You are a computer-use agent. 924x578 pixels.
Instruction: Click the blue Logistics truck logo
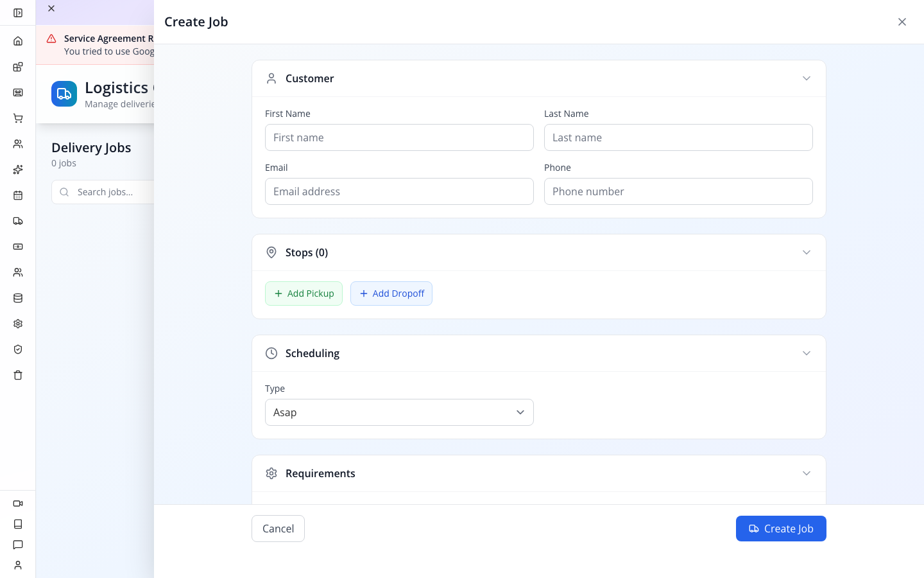coord(64,94)
